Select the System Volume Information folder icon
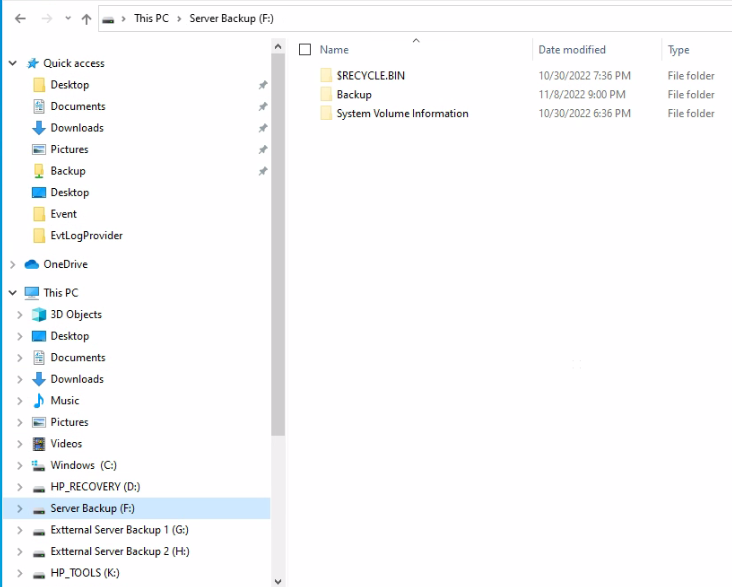The image size is (732, 587). click(x=326, y=113)
